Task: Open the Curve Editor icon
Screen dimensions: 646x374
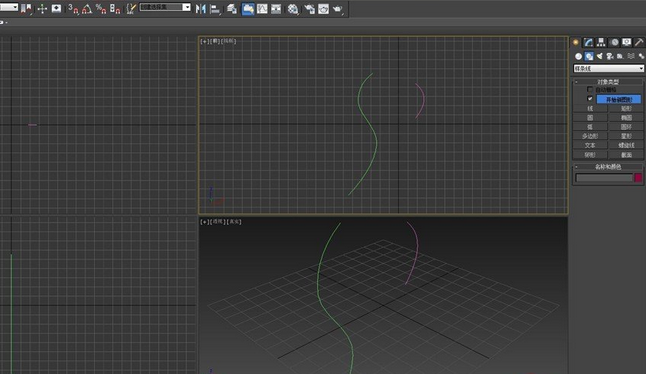Action: tap(262, 9)
